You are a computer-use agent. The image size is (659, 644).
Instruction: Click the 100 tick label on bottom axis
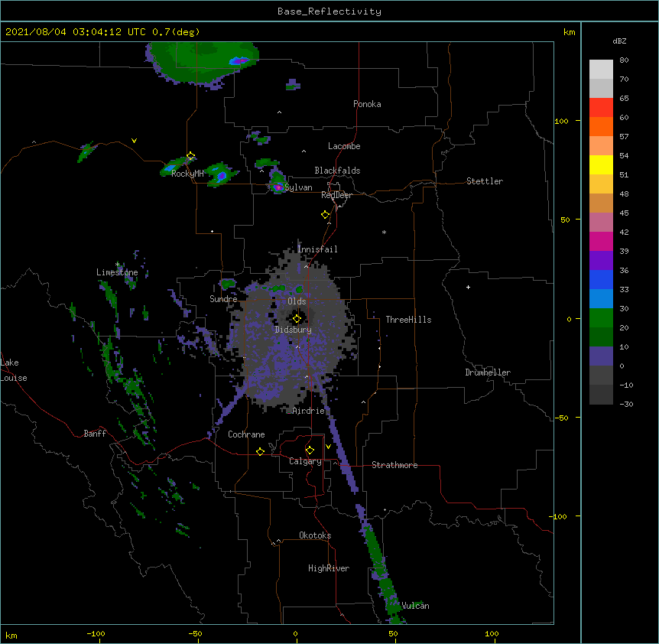pyautogui.click(x=492, y=633)
